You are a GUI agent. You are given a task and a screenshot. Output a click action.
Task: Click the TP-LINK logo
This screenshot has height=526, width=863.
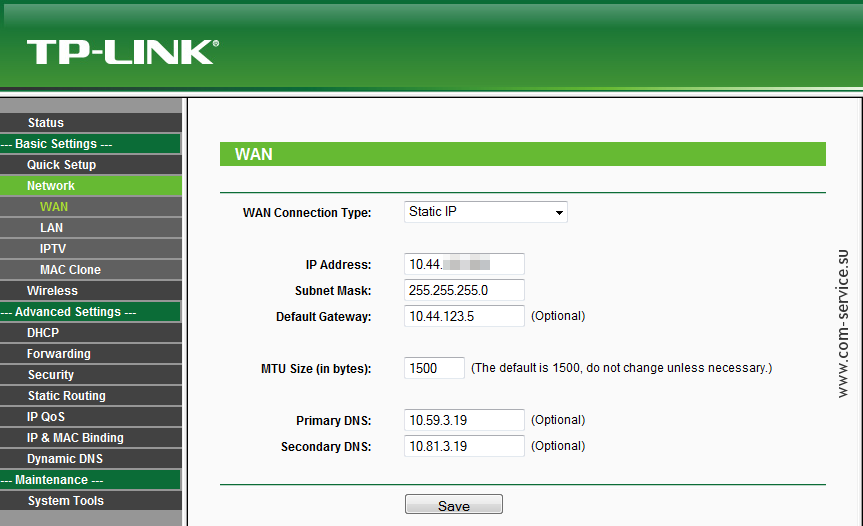coord(123,52)
